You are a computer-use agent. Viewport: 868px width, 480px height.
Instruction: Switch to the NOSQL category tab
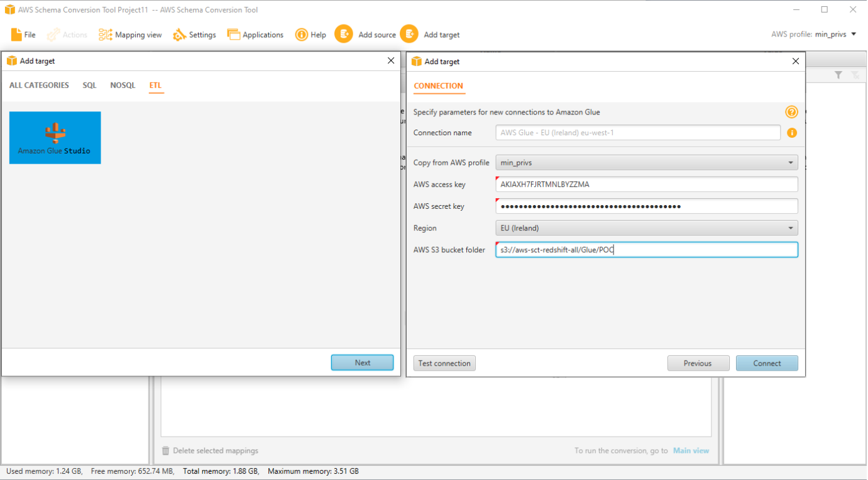(x=123, y=85)
